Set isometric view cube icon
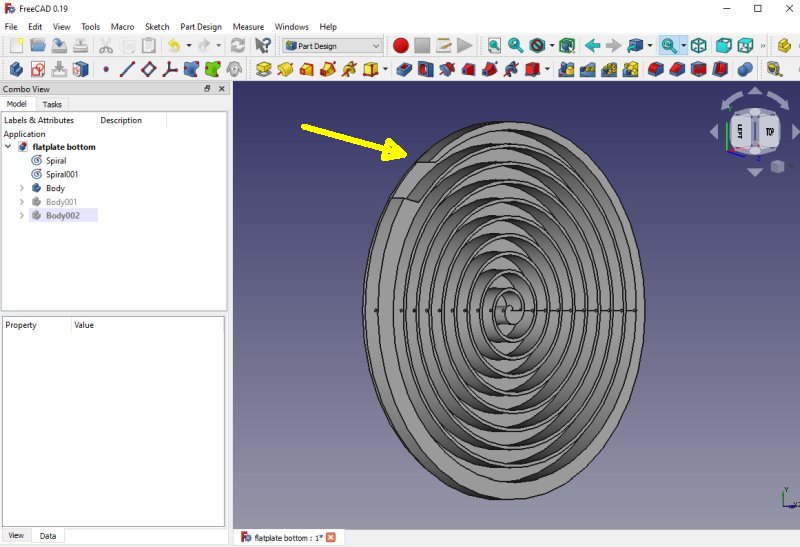 [698, 46]
